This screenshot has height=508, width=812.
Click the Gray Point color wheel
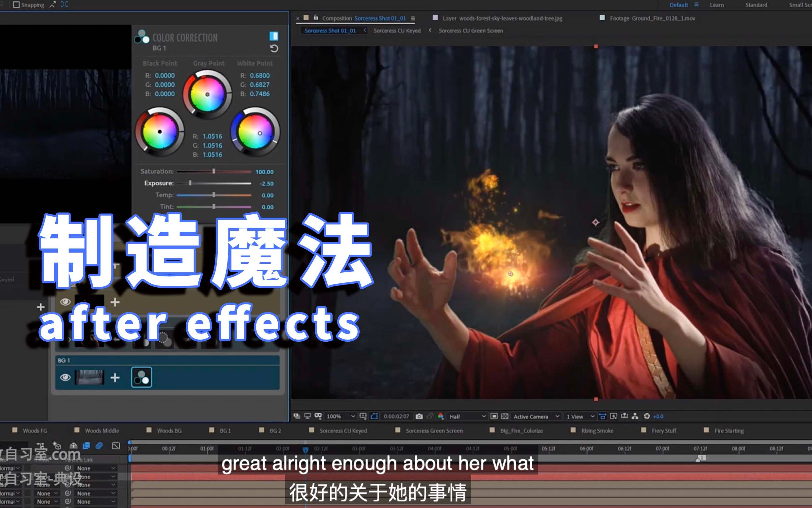tap(209, 95)
